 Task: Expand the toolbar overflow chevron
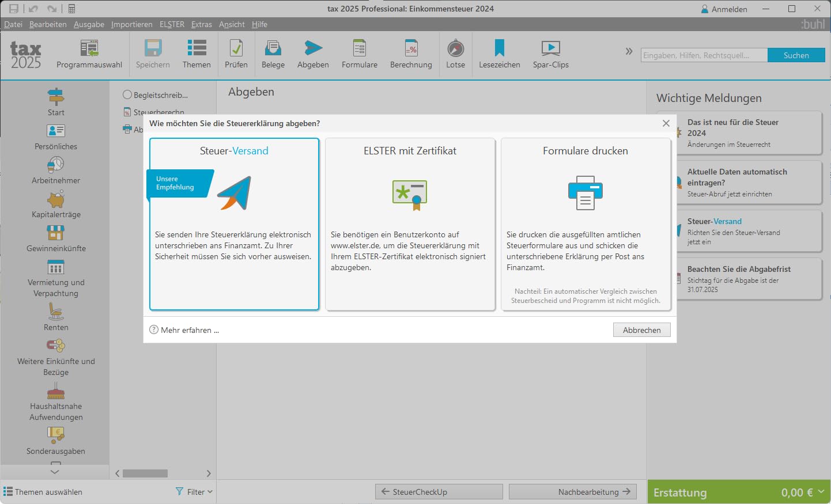(x=629, y=51)
